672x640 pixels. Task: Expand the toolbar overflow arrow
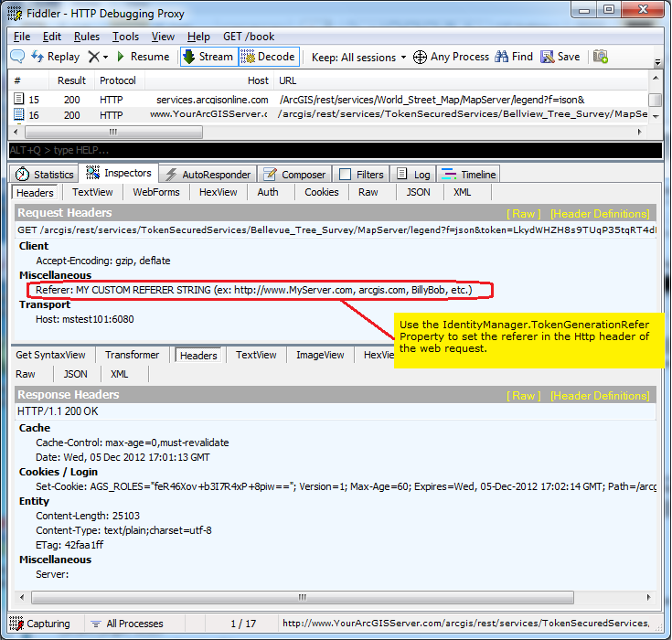(658, 62)
